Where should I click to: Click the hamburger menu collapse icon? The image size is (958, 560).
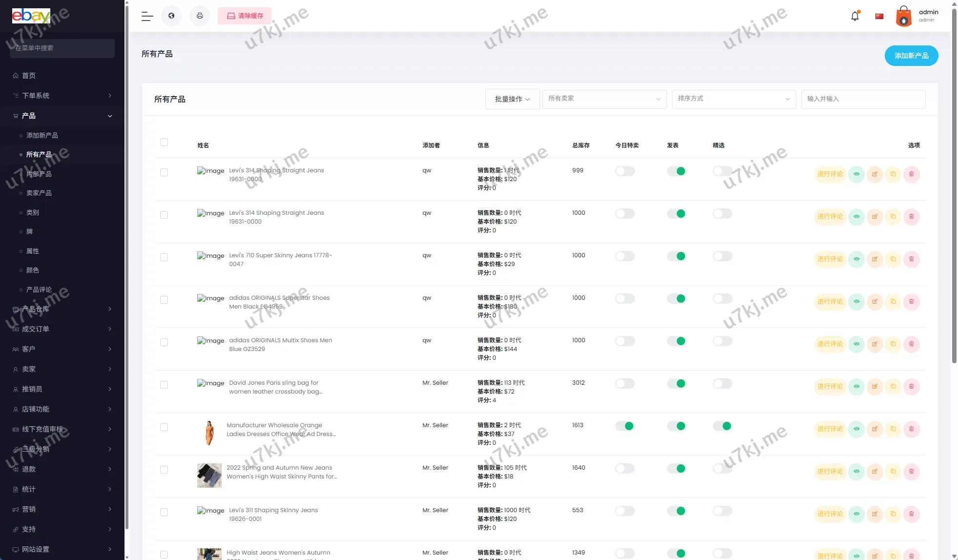point(147,16)
